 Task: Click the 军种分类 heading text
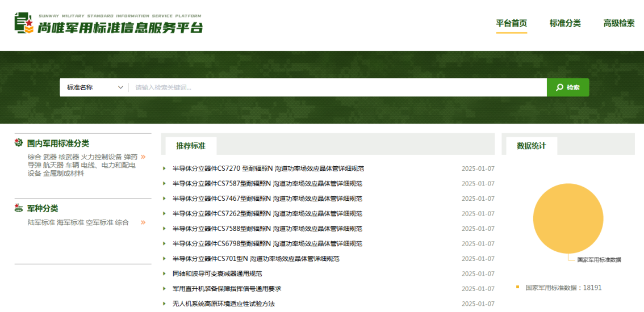(42, 208)
